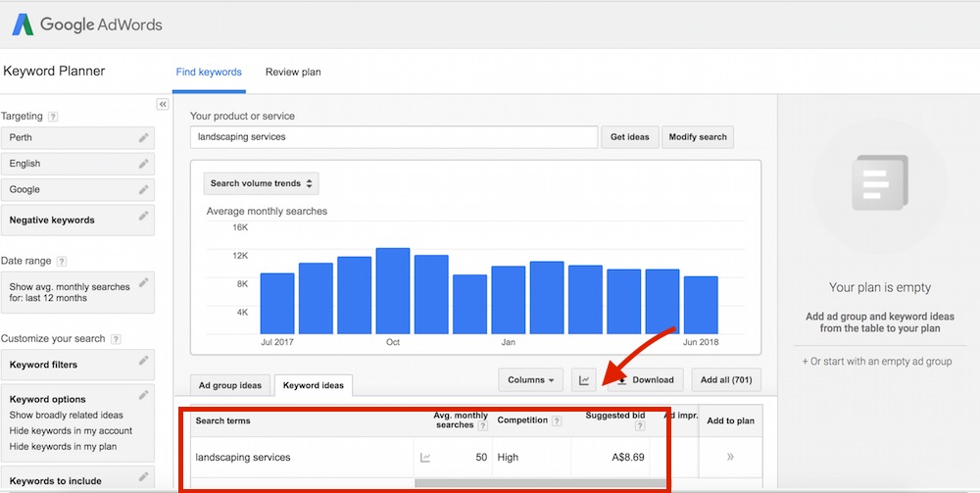This screenshot has height=493, width=980.
Task: Click Hide keywords in my account
Action: point(71,430)
